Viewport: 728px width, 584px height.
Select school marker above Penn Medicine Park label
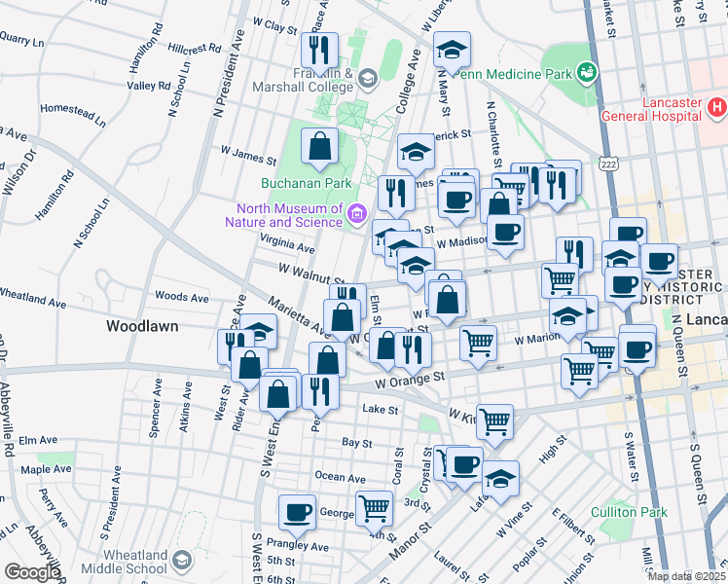click(453, 50)
